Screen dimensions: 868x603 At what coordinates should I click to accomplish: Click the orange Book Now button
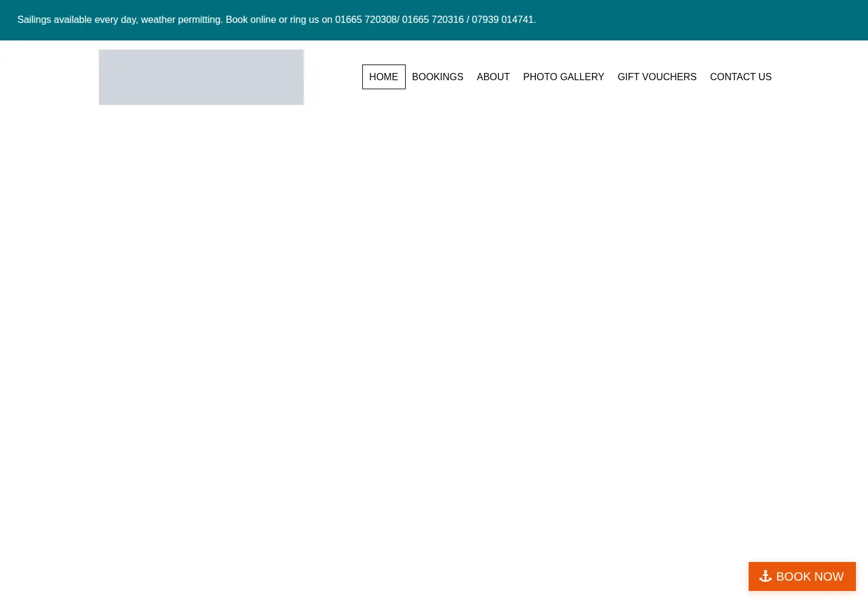pos(802,576)
